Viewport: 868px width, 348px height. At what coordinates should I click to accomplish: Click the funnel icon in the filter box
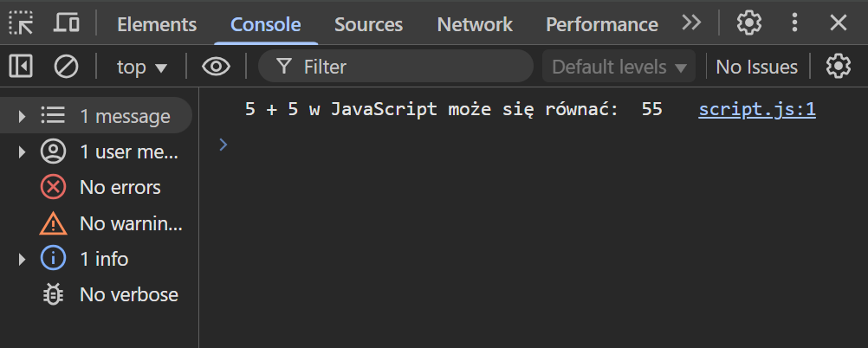[284, 67]
